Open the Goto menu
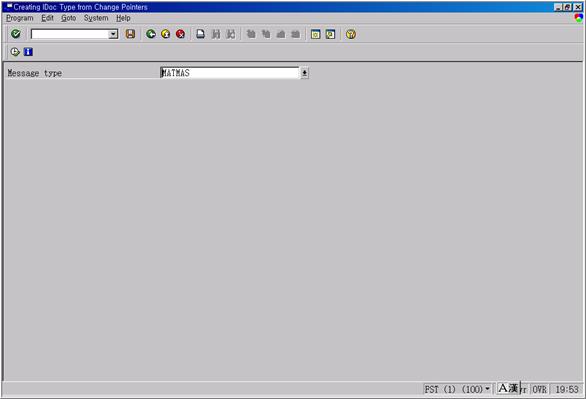Viewport: 586px width, 399px height. click(x=68, y=18)
